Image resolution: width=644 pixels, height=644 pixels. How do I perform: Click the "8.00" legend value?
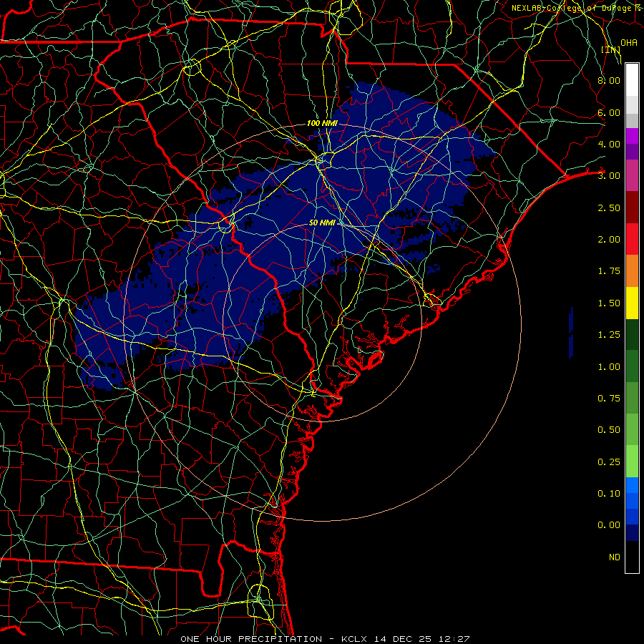click(x=609, y=80)
